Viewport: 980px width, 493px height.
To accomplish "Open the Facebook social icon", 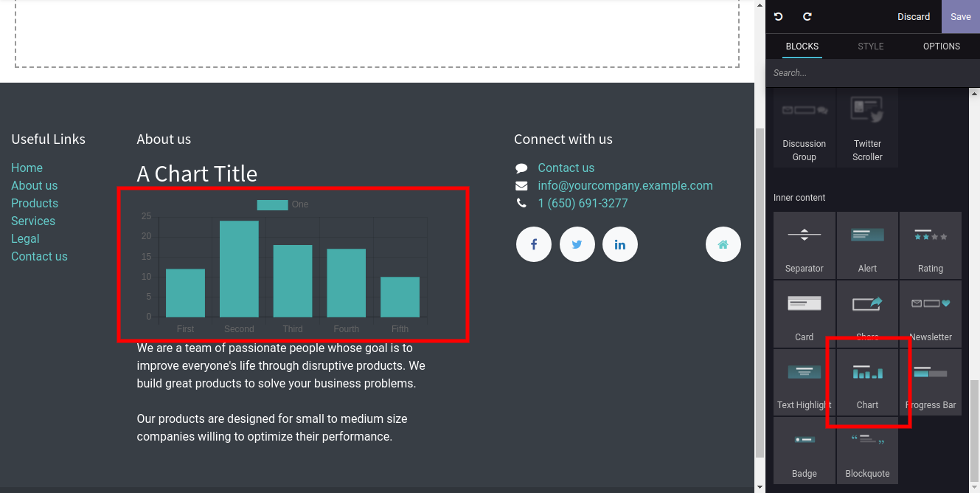I will 534,244.
